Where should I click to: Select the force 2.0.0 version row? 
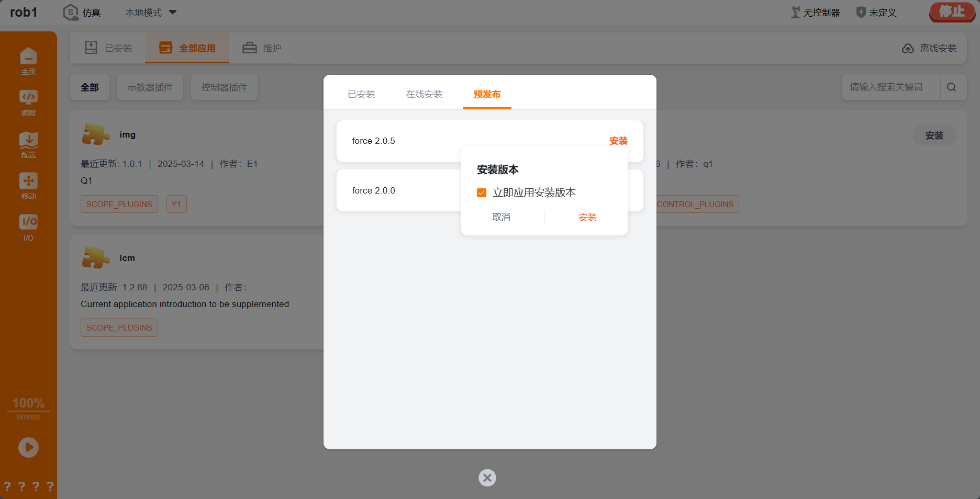click(490, 190)
